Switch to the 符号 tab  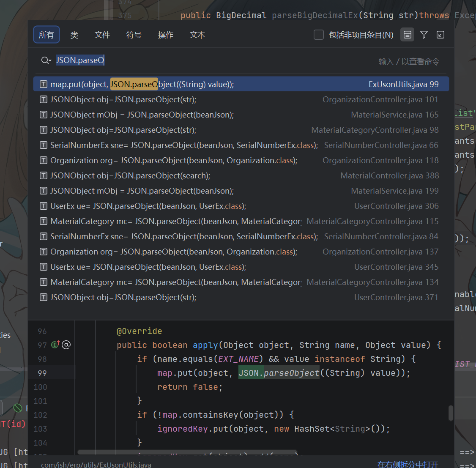tap(134, 35)
